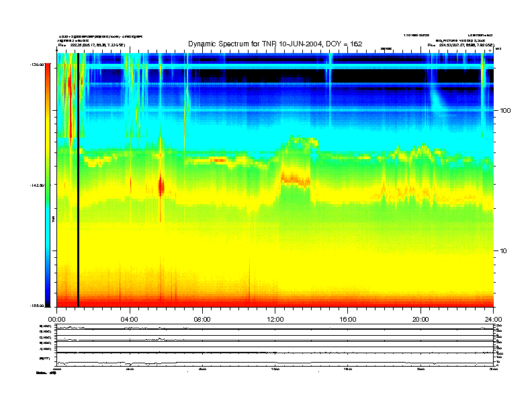
Task: Click the 10 frequency axis label
Action: 504,251
